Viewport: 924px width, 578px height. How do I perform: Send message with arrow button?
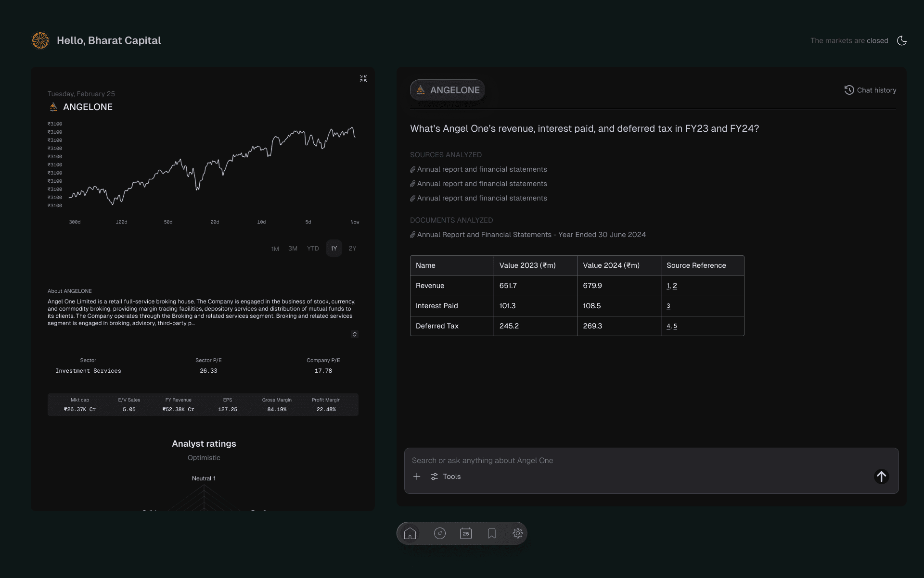[x=881, y=477]
